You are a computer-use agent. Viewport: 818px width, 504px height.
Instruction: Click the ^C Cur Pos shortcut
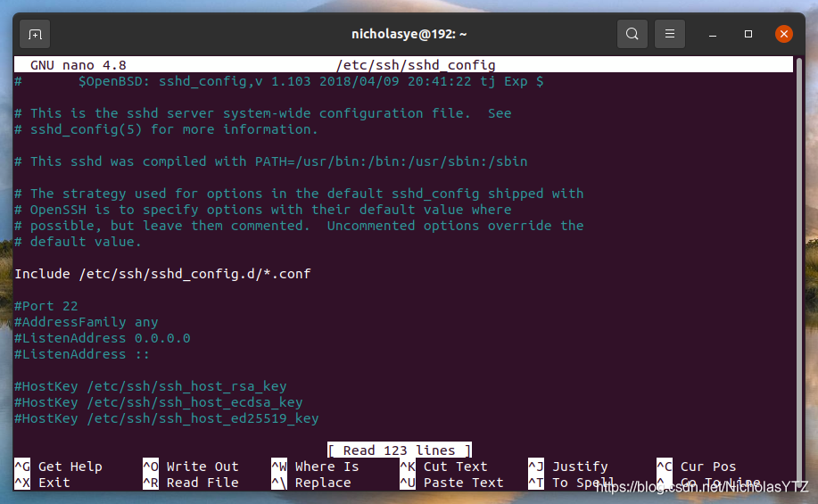697,467
